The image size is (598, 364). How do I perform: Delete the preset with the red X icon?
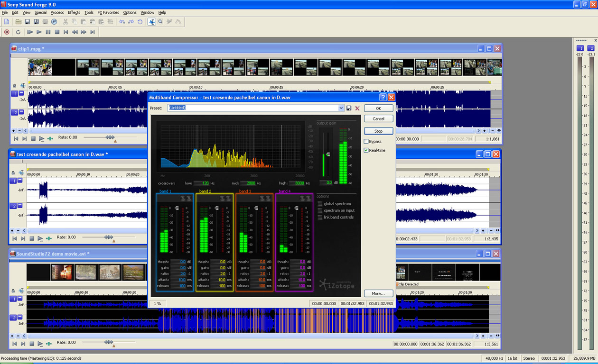tap(357, 108)
